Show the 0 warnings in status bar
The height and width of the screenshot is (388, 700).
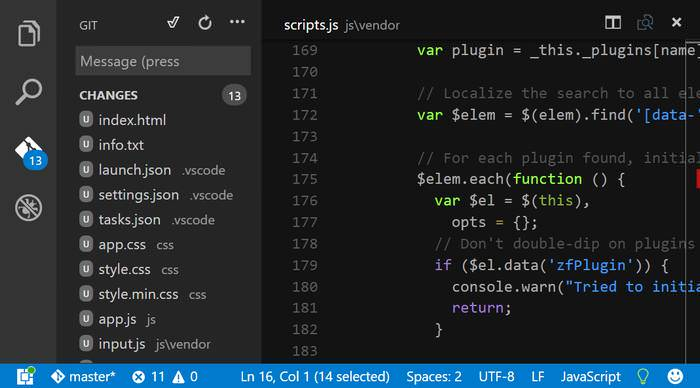(185, 377)
